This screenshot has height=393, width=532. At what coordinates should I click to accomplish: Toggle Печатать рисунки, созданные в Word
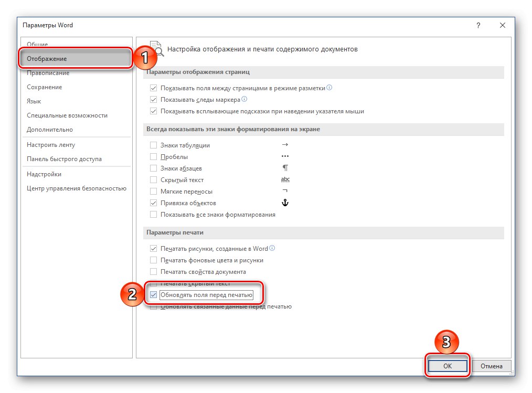153,249
